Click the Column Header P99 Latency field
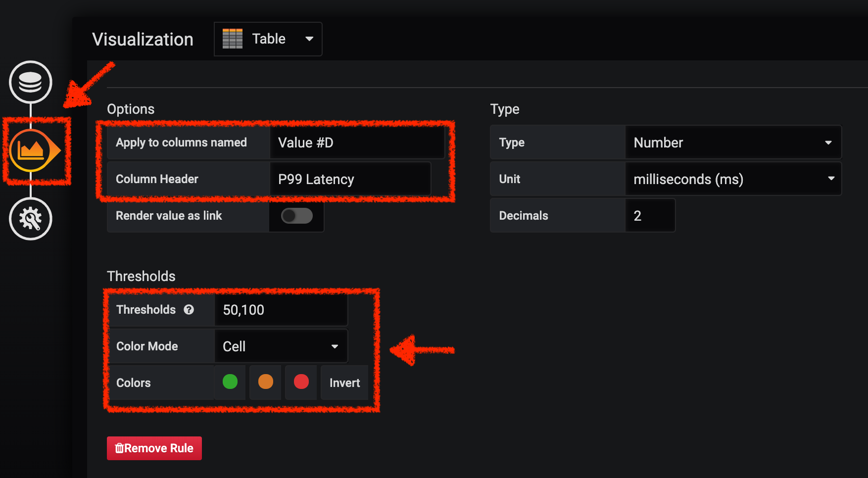Viewport: 868px width, 478px height. (x=351, y=179)
